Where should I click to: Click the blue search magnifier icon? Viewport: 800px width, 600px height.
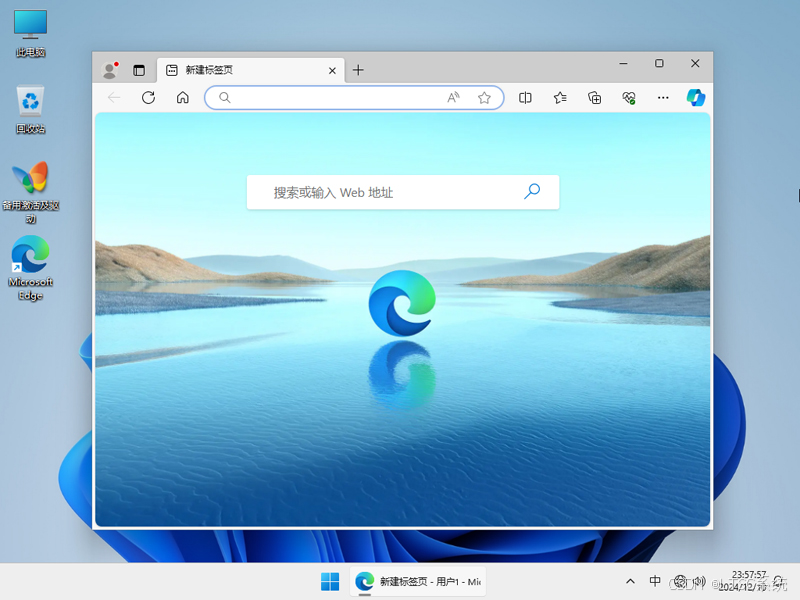coord(532,191)
